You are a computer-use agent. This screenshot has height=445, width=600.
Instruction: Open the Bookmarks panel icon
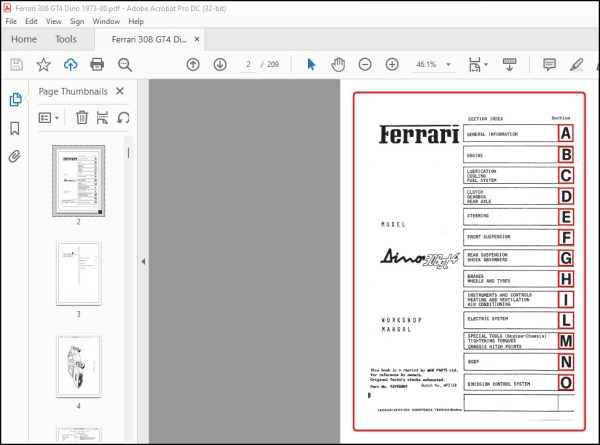[15, 128]
